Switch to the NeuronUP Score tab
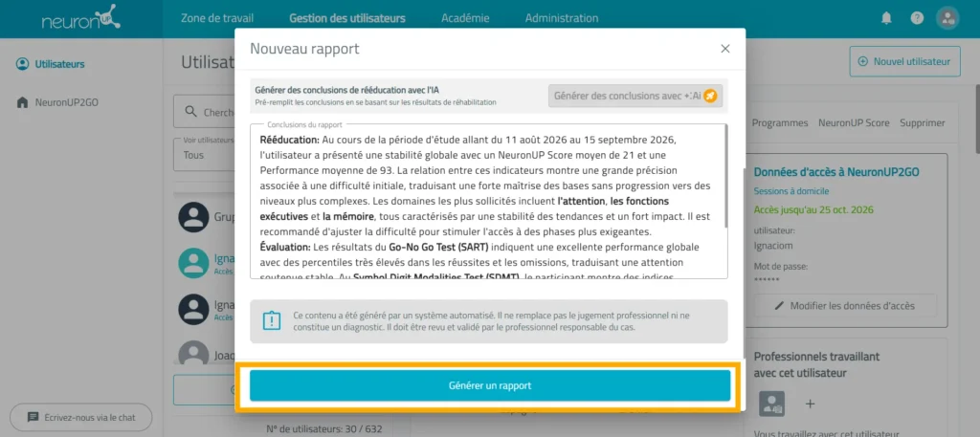The height and width of the screenshot is (437, 980). coord(854,123)
